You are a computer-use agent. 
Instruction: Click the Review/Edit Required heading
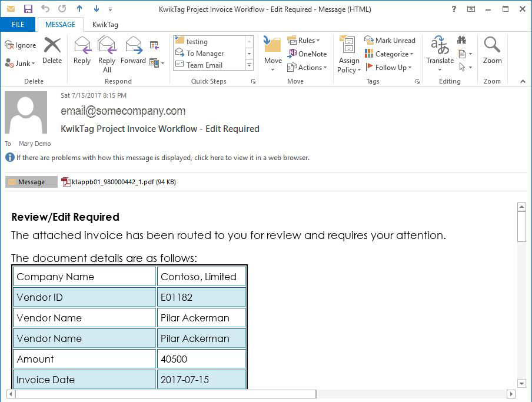(x=65, y=217)
